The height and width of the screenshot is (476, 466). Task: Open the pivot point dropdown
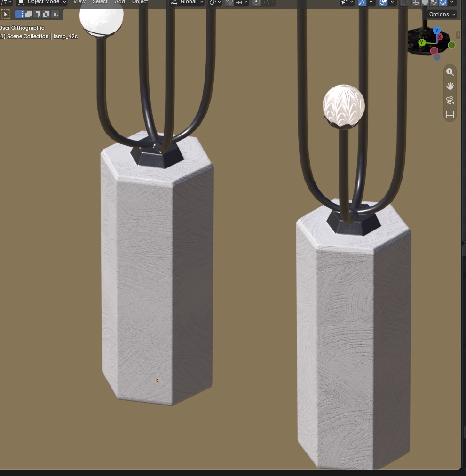[x=215, y=2]
